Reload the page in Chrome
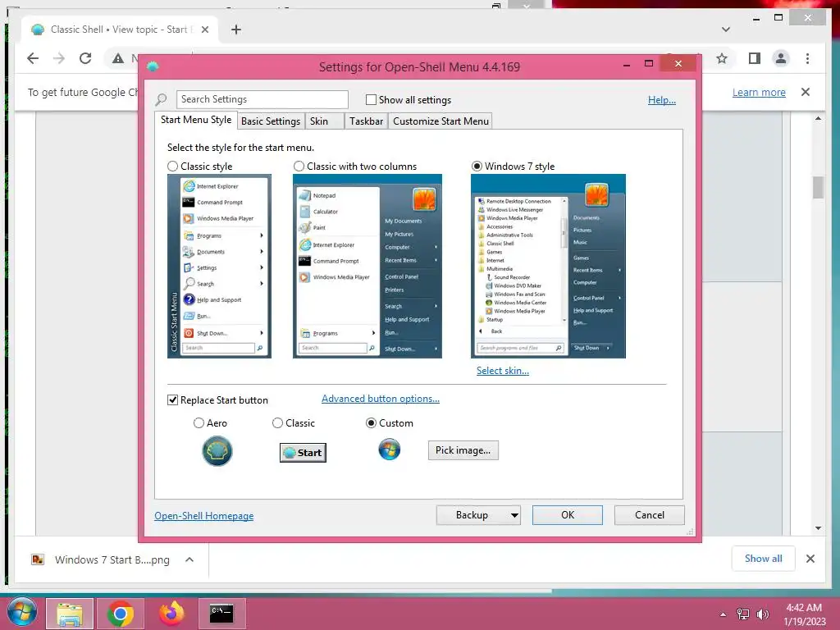This screenshot has width=840, height=630. 85,58
